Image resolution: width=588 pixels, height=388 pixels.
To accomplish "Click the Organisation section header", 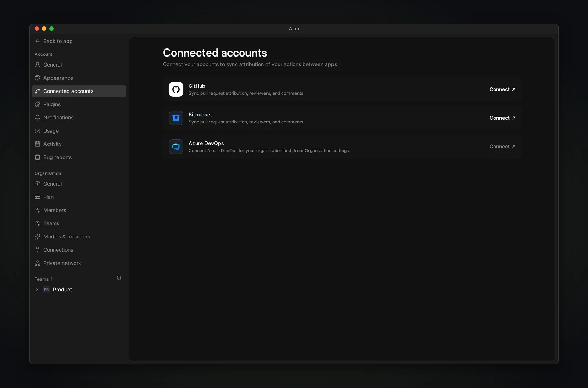I will coord(48,173).
